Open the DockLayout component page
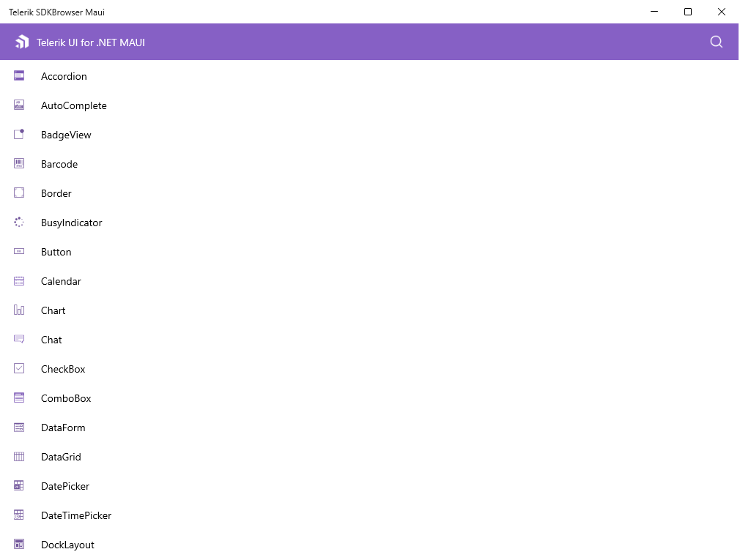 tap(67, 544)
